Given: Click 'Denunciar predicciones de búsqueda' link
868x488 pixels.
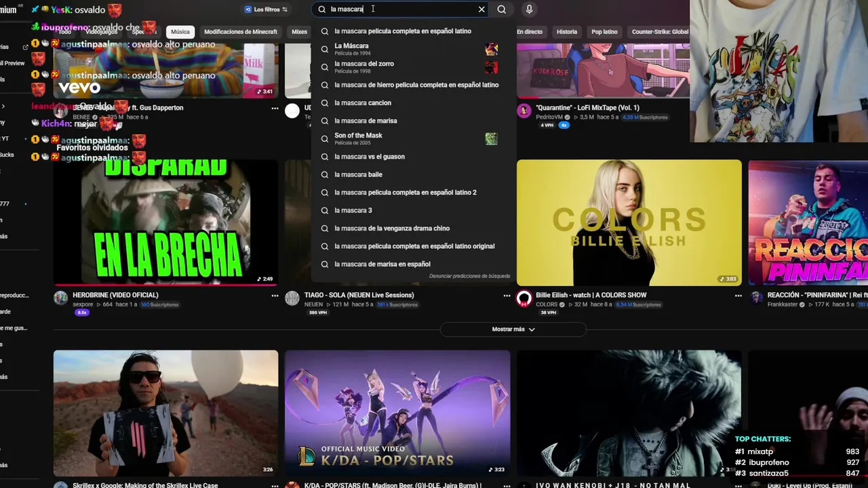Looking at the screenshot, I should tap(469, 276).
